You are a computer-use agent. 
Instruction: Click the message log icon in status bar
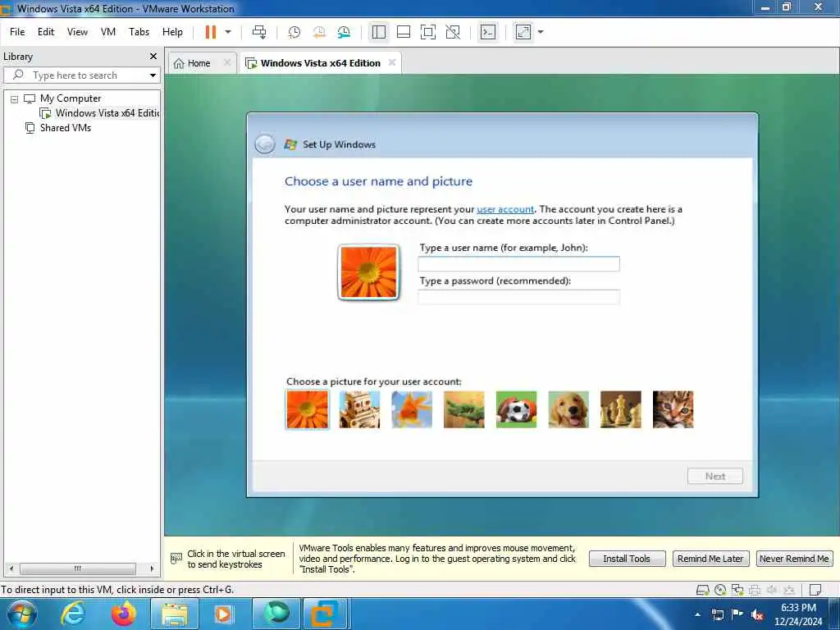[x=815, y=590]
